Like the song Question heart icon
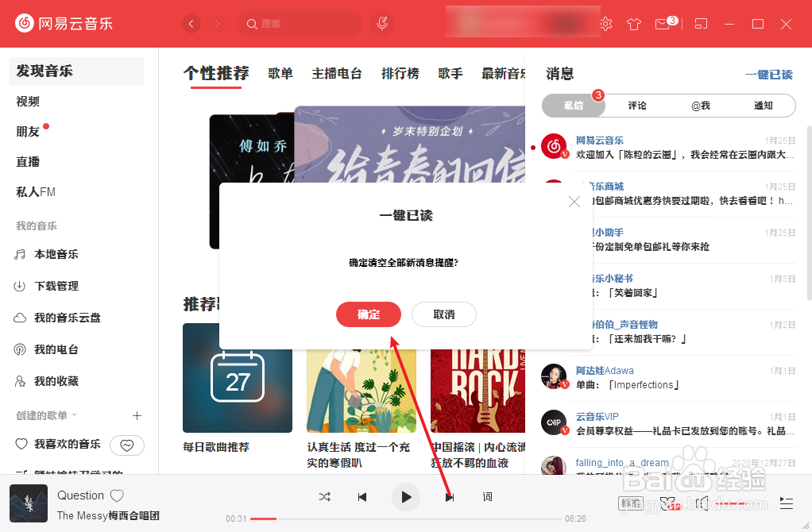Image resolution: width=812 pixels, height=532 pixels. (117, 495)
